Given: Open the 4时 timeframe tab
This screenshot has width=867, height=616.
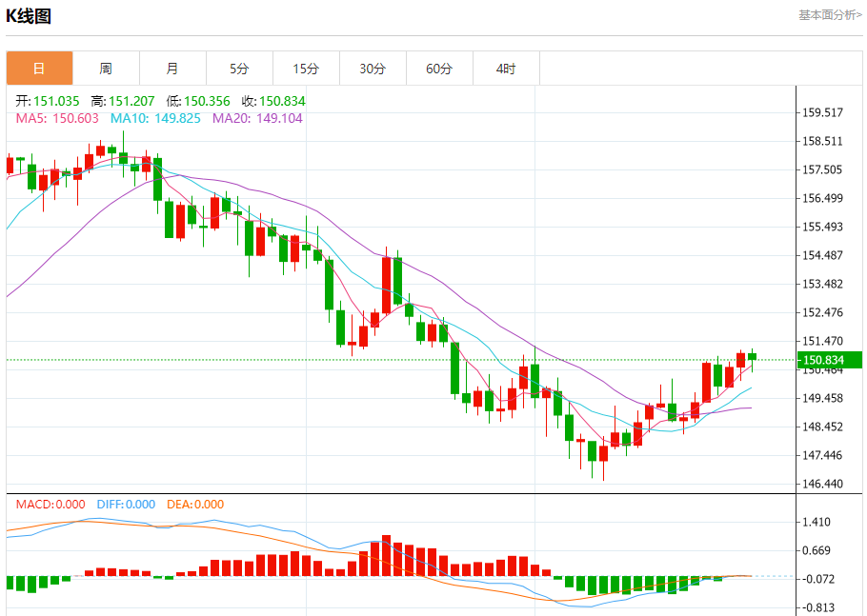Looking at the screenshot, I should tap(507, 69).
